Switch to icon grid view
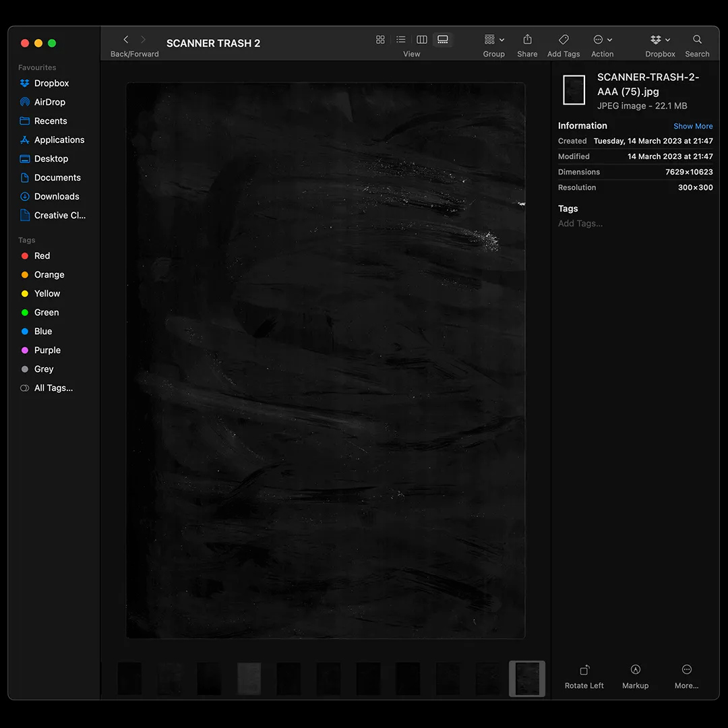728x728 pixels. 380,40
